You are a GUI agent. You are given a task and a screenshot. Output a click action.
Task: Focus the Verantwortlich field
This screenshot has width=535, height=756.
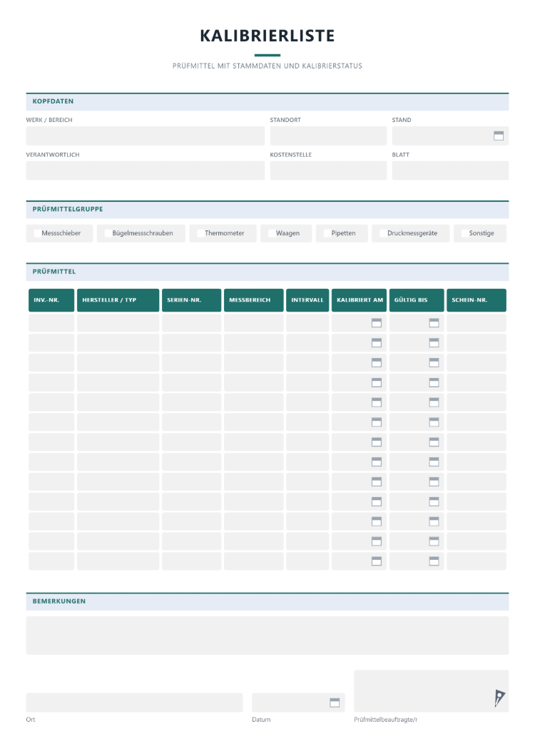coord(146,170)
